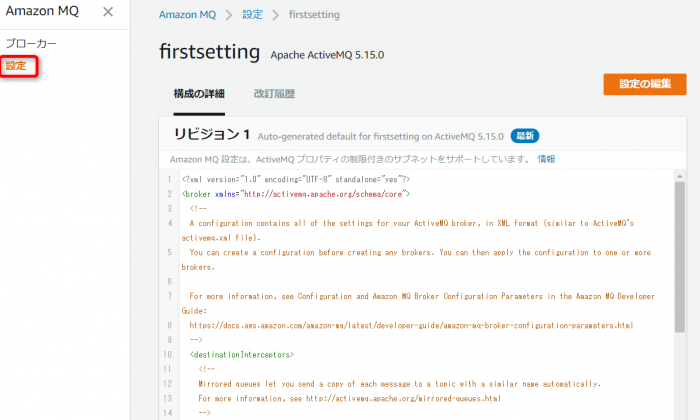The width and height of the screenshot is (700, 420).
Task: Click the docs.aws.amazon.com URL line 8
Action: point(411,325)
